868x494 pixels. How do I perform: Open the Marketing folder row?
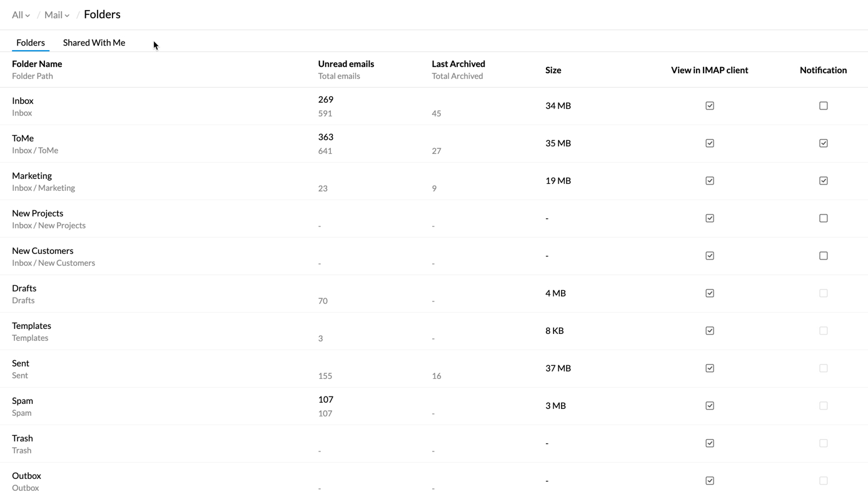pos(32,176)
